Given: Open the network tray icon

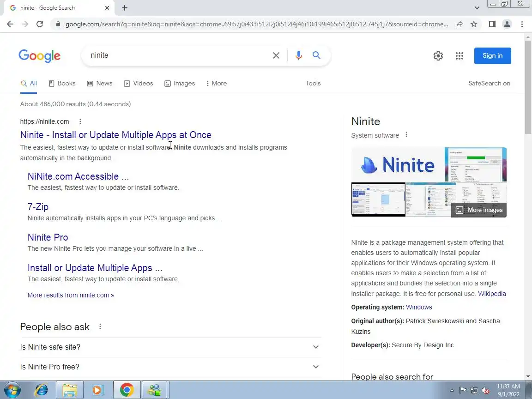Looking at the screenshot, I should coord(474,391).
